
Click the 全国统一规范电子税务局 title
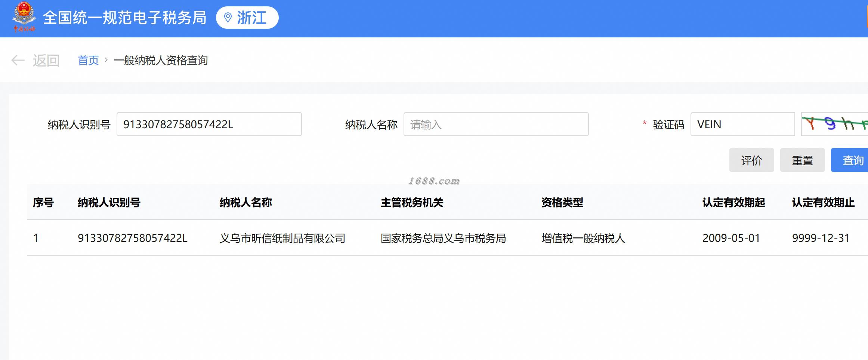pyautogui.click(x=125, y=18)
